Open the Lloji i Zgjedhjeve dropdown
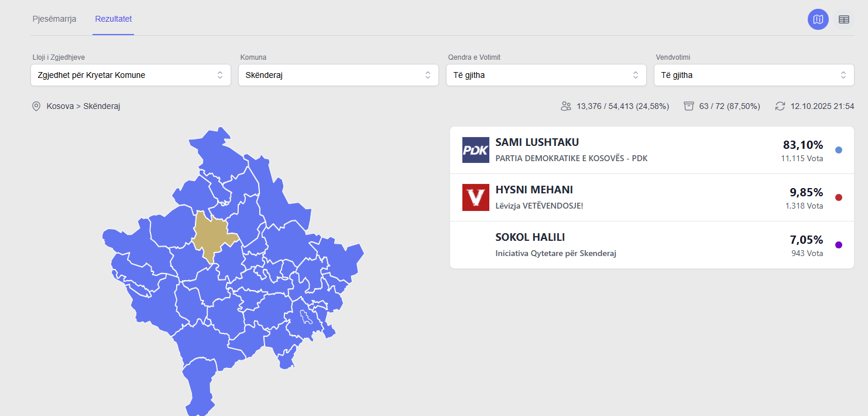Image resolution: width=868 pixels, height=416 pixels. pos(131,75)
